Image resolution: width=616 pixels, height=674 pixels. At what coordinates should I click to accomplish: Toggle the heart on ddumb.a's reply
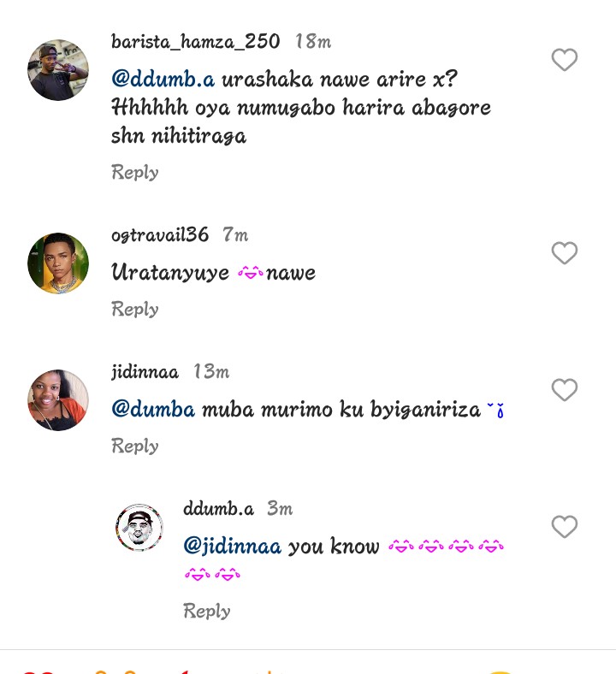click(564, 527)
